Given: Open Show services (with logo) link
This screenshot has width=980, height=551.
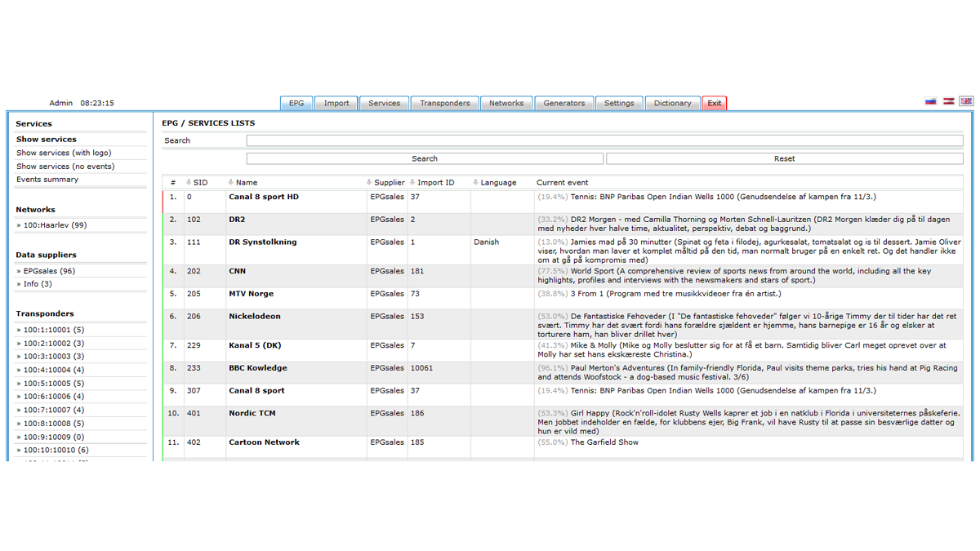Looking at the screenshot, I should coord(64,153).
